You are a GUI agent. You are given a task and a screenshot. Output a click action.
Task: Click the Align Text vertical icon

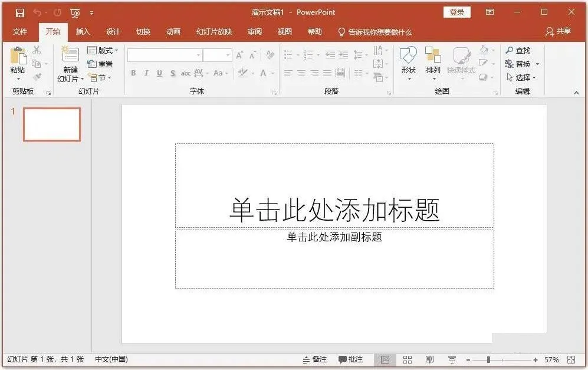[x=378, y=64]
